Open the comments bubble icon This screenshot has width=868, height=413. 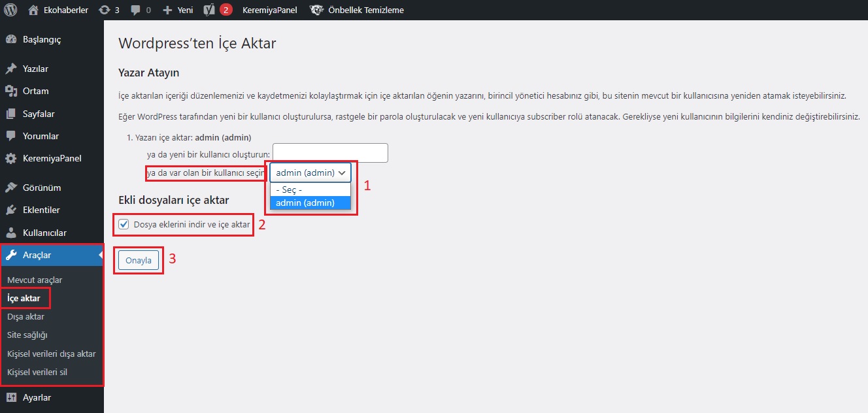135,10
